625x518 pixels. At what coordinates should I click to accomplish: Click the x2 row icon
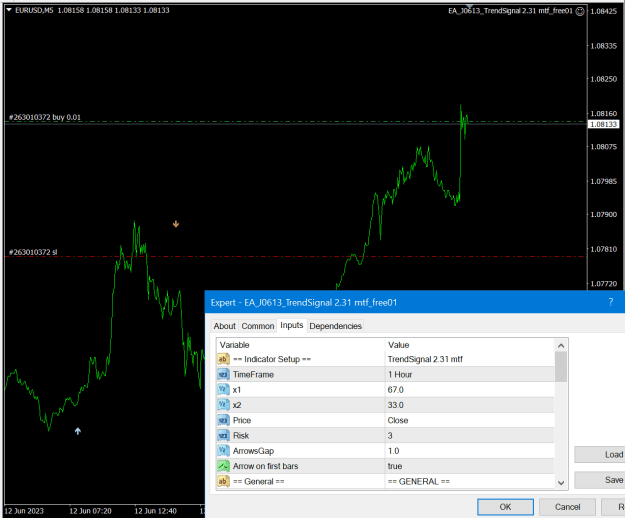(x=223, y=405)
